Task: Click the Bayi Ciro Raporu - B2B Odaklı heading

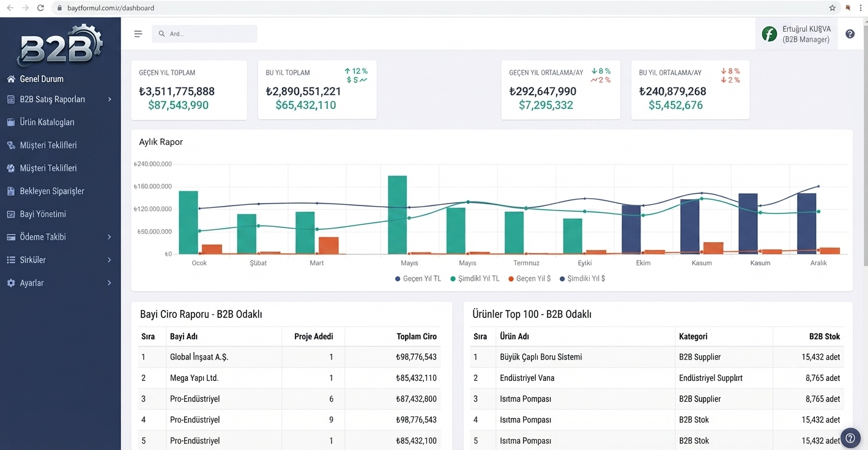Action: tap(201, 314)
